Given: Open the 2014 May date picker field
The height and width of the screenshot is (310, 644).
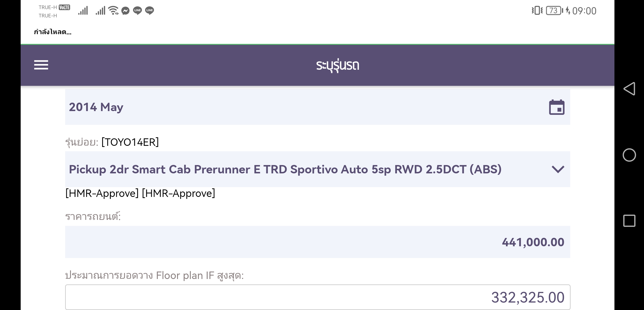Looking at the screenshot, I should point(287,107).
